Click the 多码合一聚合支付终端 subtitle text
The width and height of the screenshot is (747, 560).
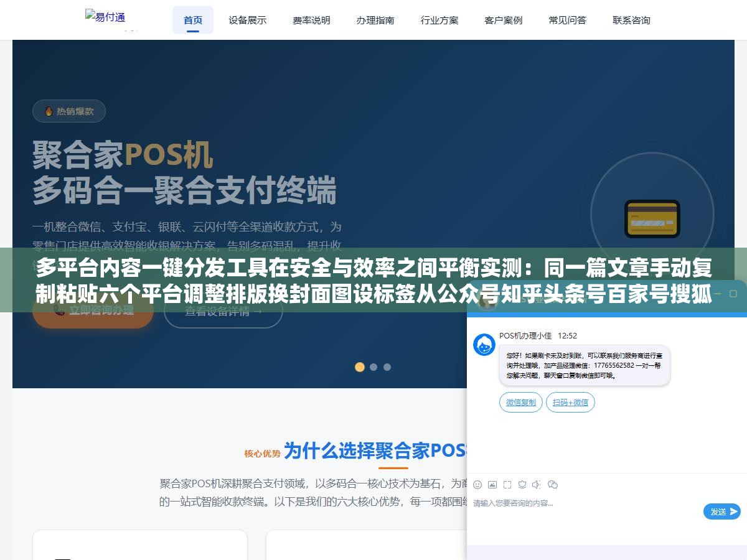click(184, 190)
